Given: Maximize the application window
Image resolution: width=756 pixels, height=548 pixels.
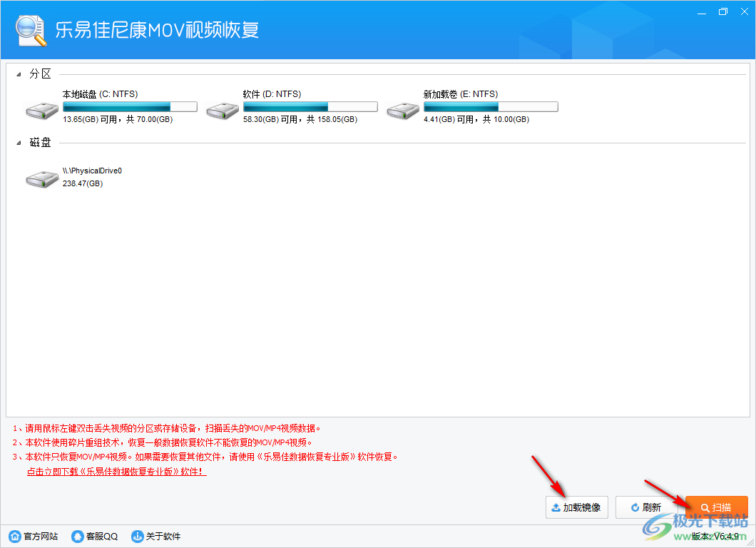Looking at the screenshot, I should click(x=722, y=11).
